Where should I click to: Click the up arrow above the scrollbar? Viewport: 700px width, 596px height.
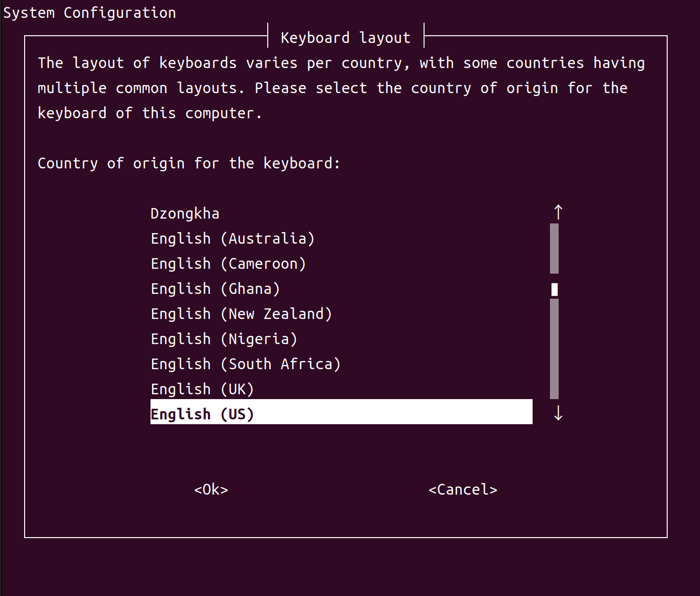tap(558, 211)
